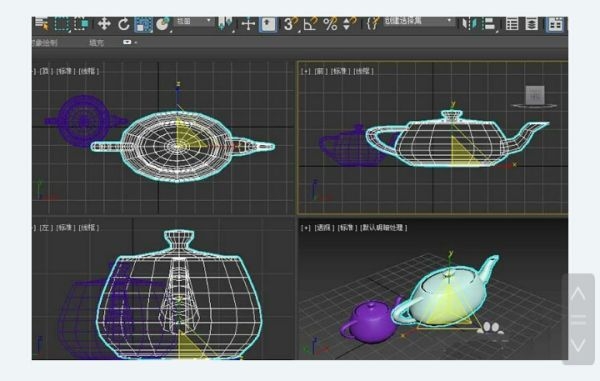Toggle the 3D Snaps button

291,24
